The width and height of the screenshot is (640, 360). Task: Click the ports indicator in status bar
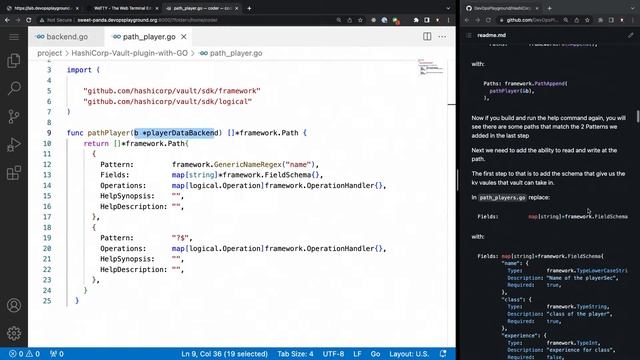click(57, 354)
